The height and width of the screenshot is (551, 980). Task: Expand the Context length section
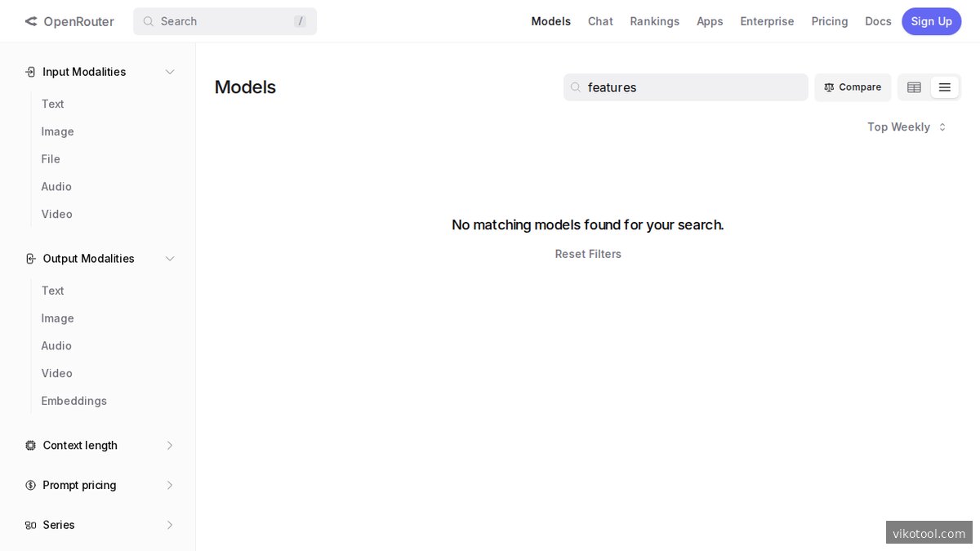(170, 446)
